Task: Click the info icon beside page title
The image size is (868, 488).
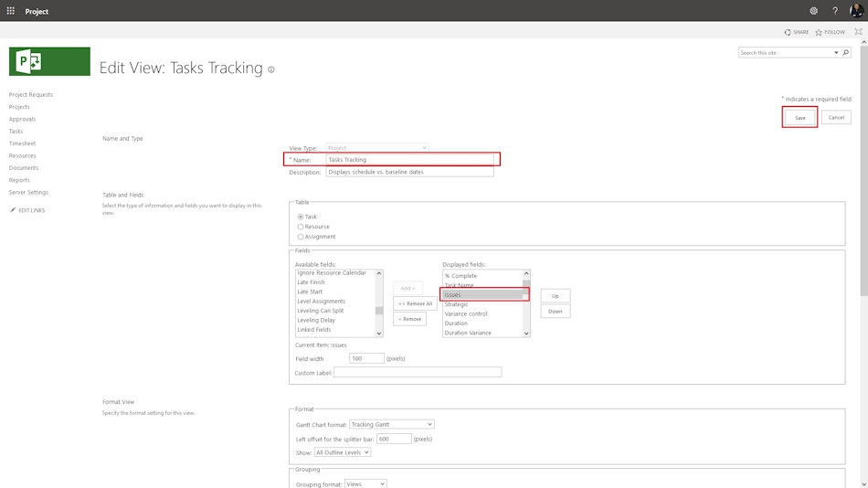Action: [271, 69]
